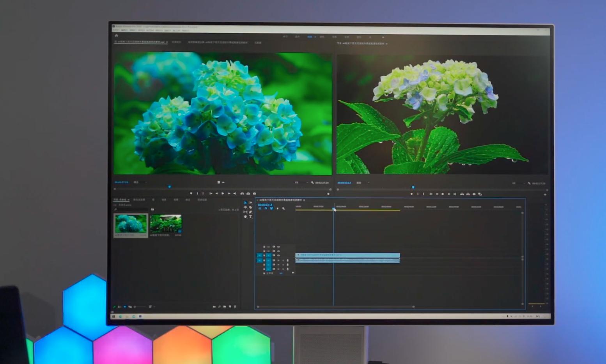Toggle Linked Selection in the Timeline header
The width and height of the screenshot is (606, 364).
pos(271,209)
